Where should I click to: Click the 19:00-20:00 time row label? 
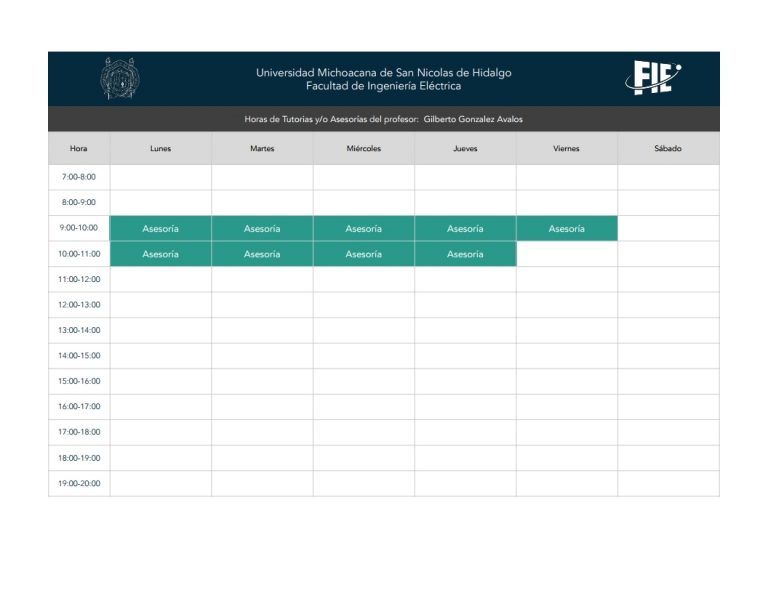tap(79, 483)
